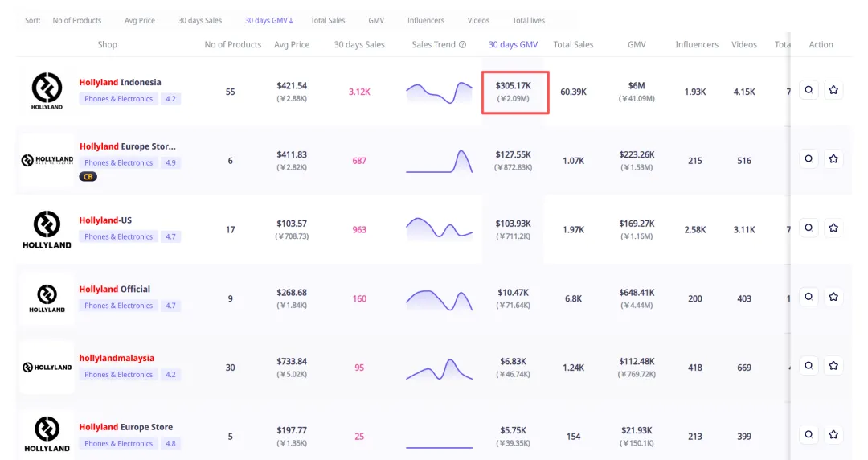Select the Influencers sort option
The width and height of the screenshot is (868, 460).
tap(425, 20)
